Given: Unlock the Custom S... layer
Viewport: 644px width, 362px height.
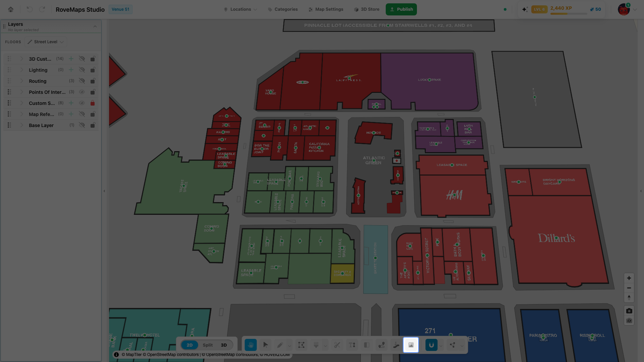Looking at the screenshot, I should point(93,103).
